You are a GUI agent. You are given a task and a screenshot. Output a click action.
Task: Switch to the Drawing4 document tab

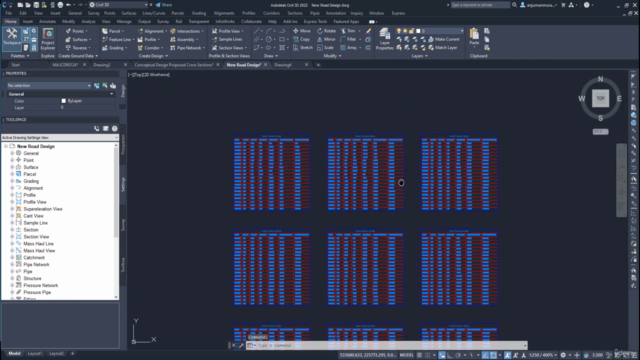(x=283, y=65)
